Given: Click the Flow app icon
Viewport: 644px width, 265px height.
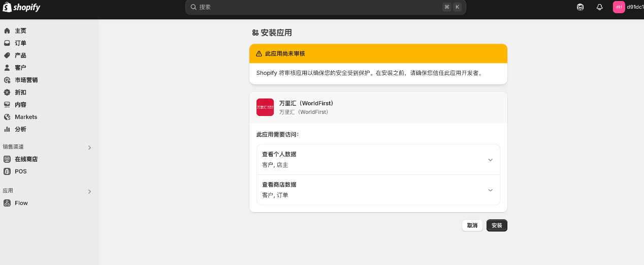Looking at the screenshot, I should (x=7, y=203).
